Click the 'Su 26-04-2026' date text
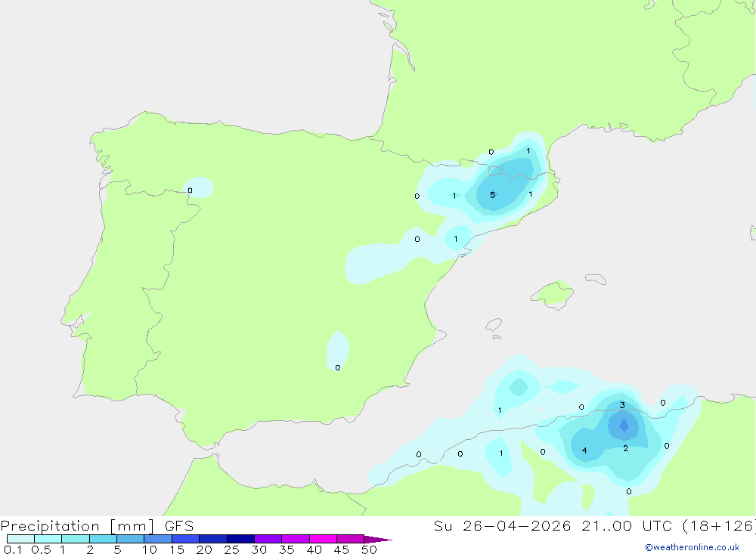The width and height of the screenshot is (756, 554). pos(502,525)
